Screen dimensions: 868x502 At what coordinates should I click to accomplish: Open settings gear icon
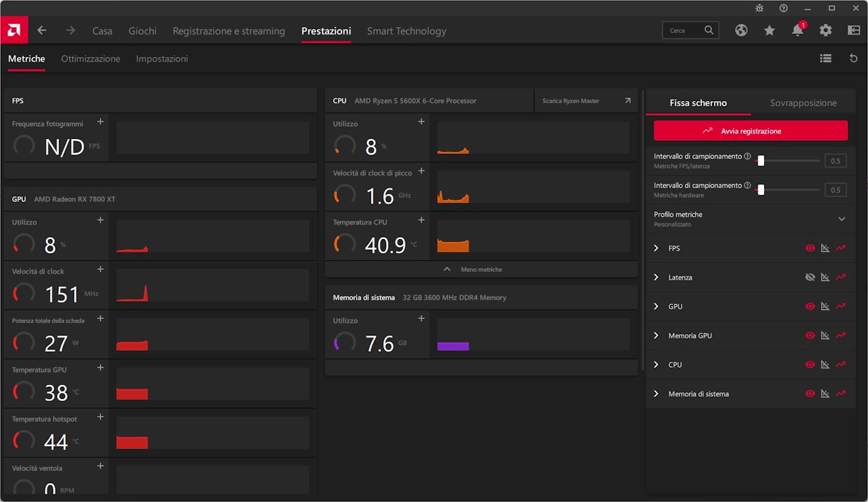(x=825, y=30)
